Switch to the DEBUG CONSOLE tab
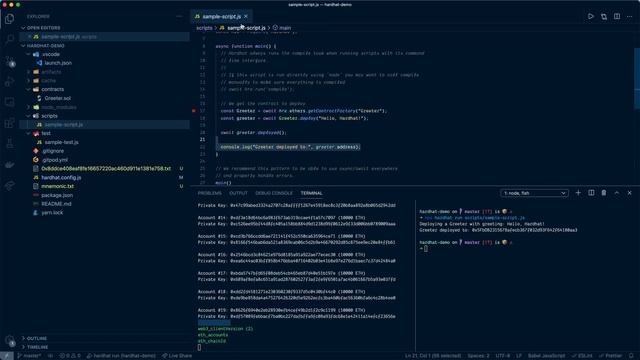The image size is (640, 360). (274, 193)
